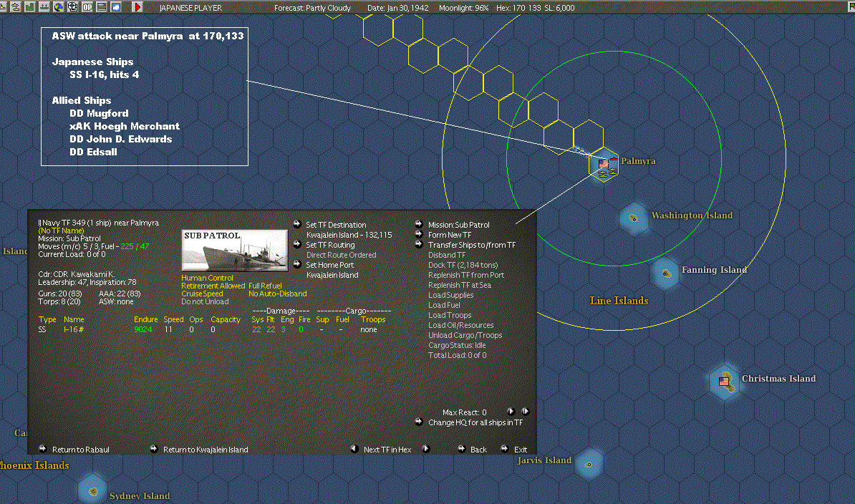Click the OP operations report toolbar icon
Image resolution: width=855 pixels, height=504 pixels.
87,7
